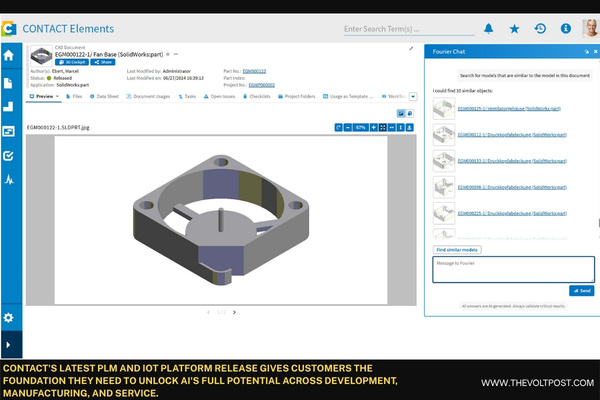The height and width of the screenshot is (400, 600).
Task: Close the Fourier Chat panel
Action: coord(595,52)
